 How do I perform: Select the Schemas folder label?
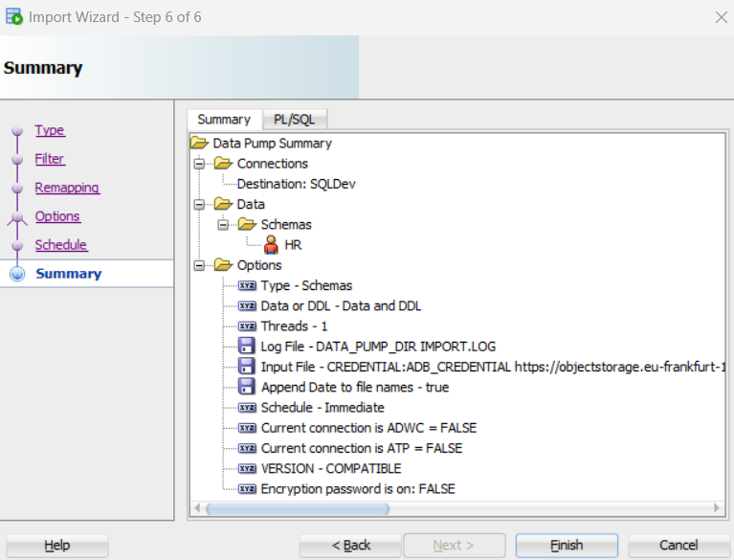point(286,224)
